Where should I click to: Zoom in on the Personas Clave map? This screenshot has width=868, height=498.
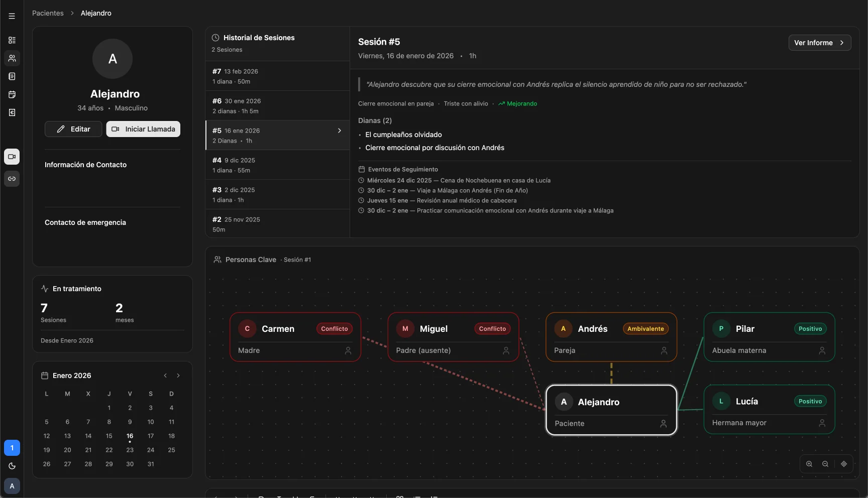(809, 464)
